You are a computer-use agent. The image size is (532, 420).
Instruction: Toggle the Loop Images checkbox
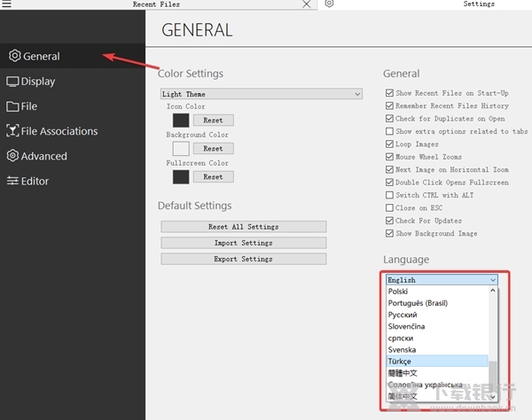point(389,144)
